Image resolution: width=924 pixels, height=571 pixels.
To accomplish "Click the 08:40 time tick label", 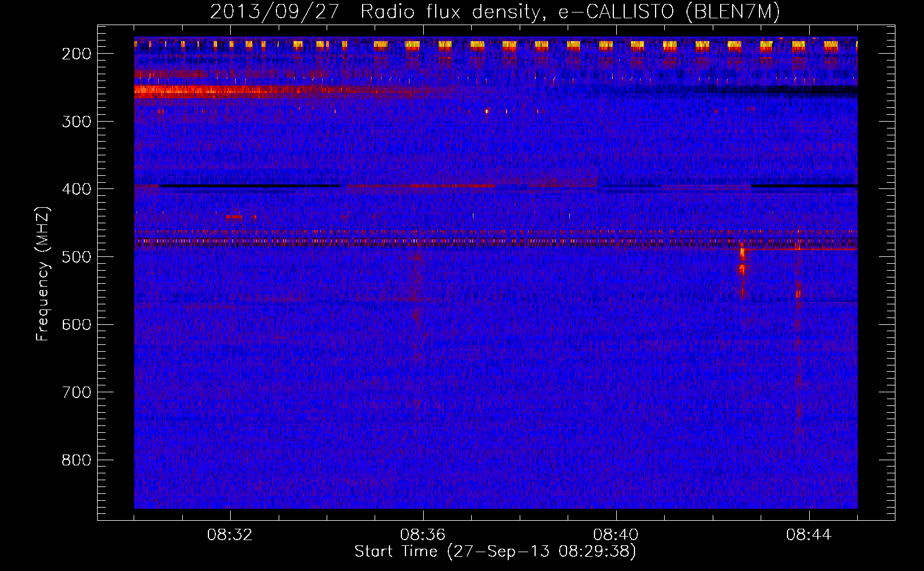I will [x=616, y=535].
